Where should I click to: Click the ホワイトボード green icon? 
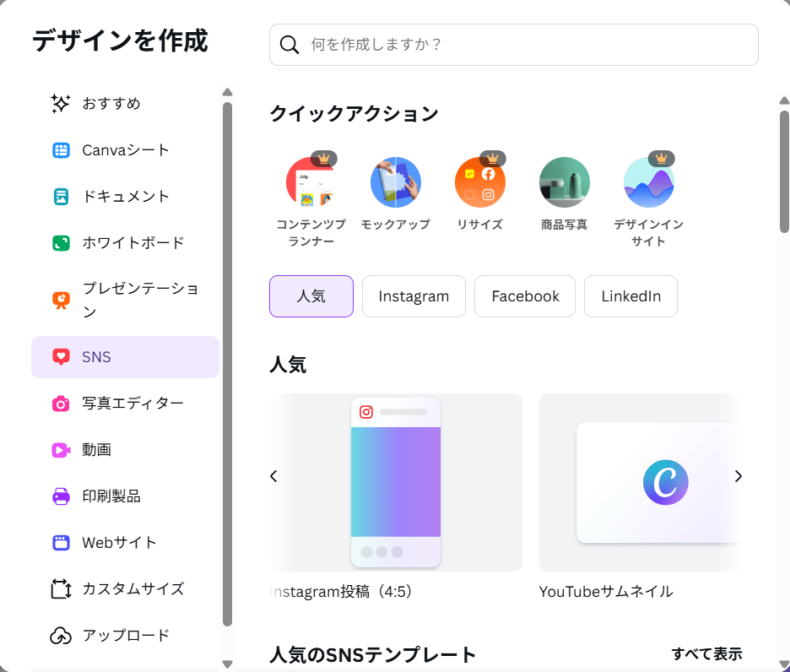click(x=61, y=243)
